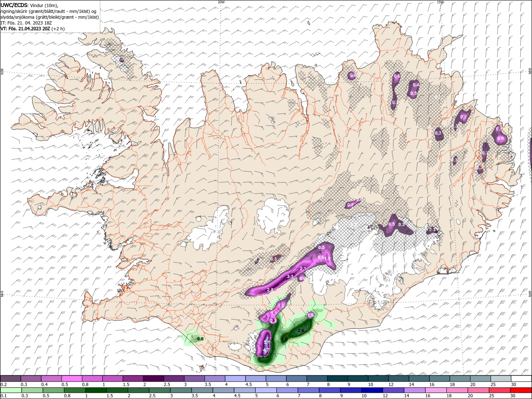Select the rain legend swatch starting at 2.5

click(159, 390)
